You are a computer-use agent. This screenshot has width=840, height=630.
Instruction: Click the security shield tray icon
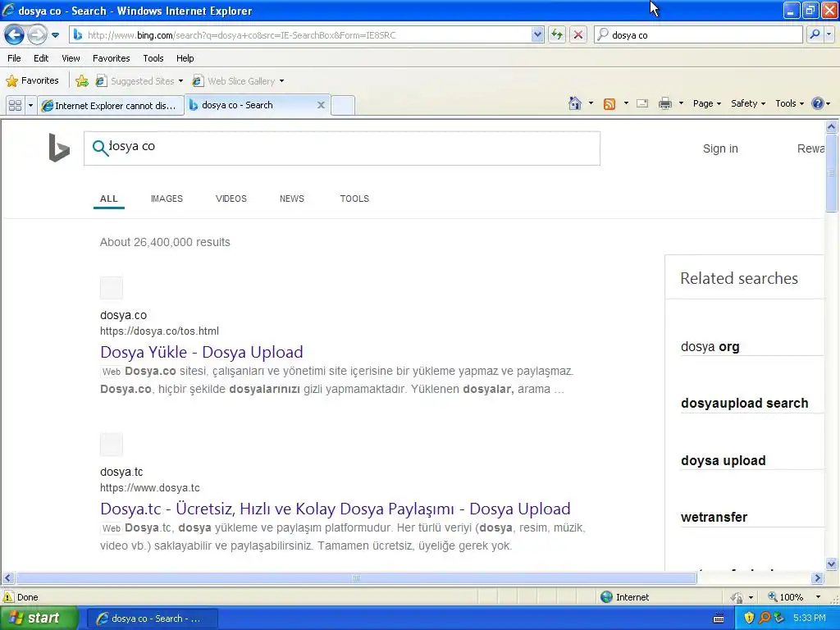point(748,619)
